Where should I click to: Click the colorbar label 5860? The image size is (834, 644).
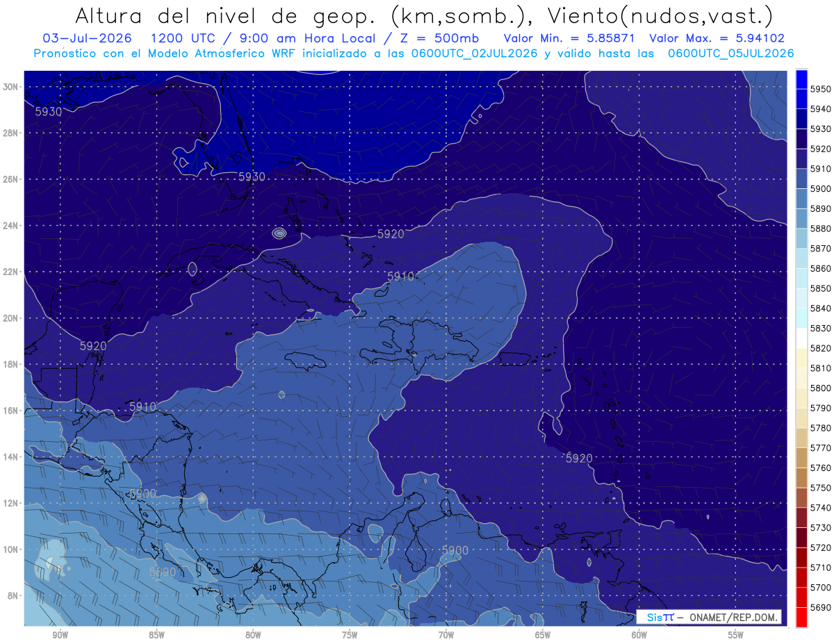(821, 268)
